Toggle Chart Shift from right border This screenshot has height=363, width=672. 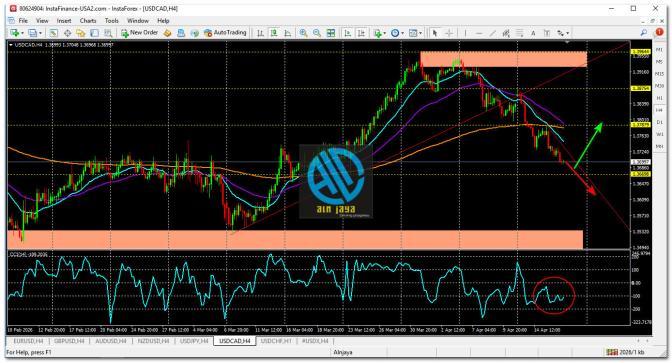[361, 33]
